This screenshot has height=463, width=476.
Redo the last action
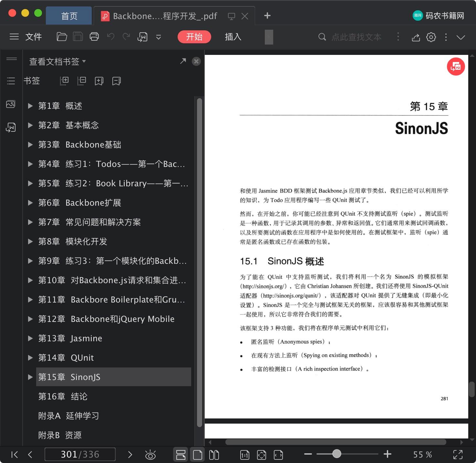coord(126,37)
